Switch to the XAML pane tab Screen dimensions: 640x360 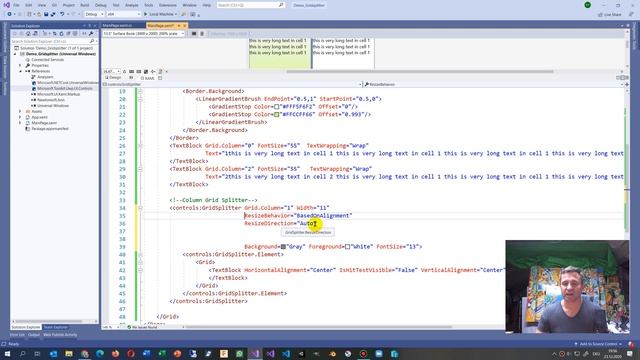coord(148,78)
